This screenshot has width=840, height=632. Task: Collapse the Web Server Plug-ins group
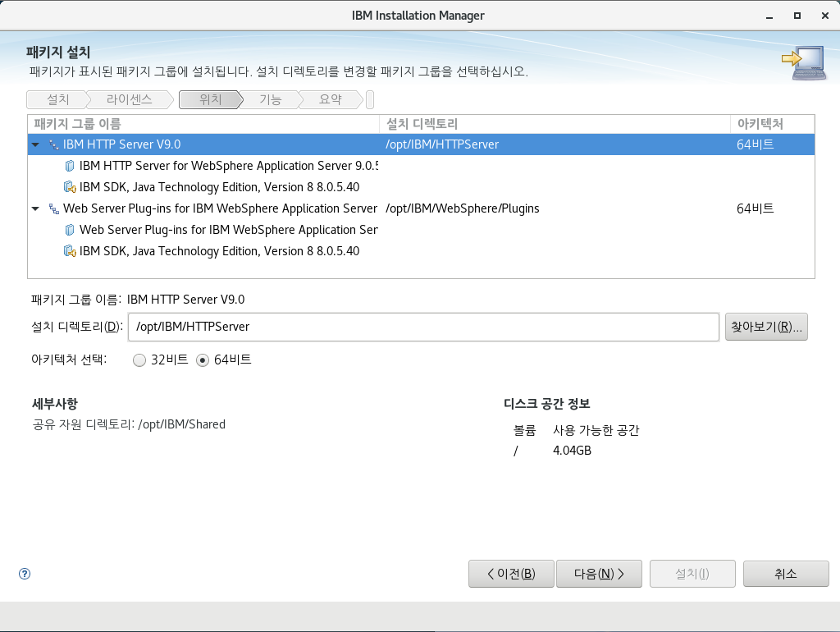click(35, 208)
